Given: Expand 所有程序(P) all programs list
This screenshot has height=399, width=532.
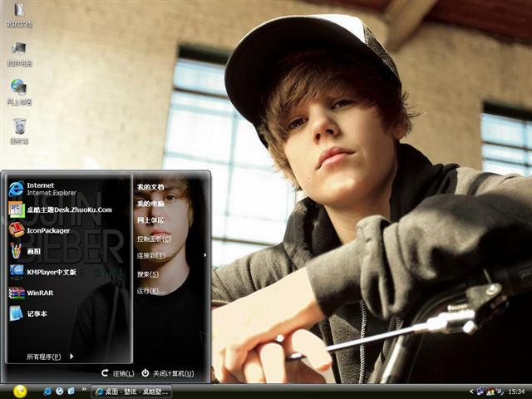Looking at the screenshot, I should 50,357.
